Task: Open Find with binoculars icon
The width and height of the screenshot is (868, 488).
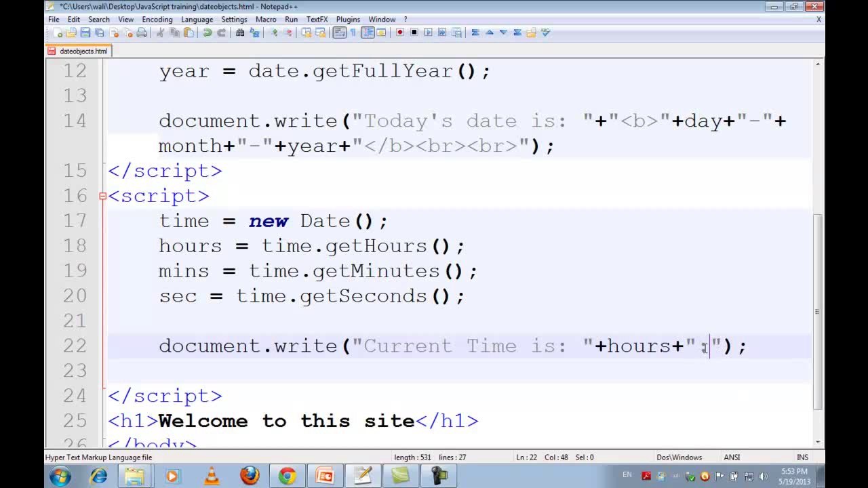Action: pyautogui.click(x=240, y=33)
